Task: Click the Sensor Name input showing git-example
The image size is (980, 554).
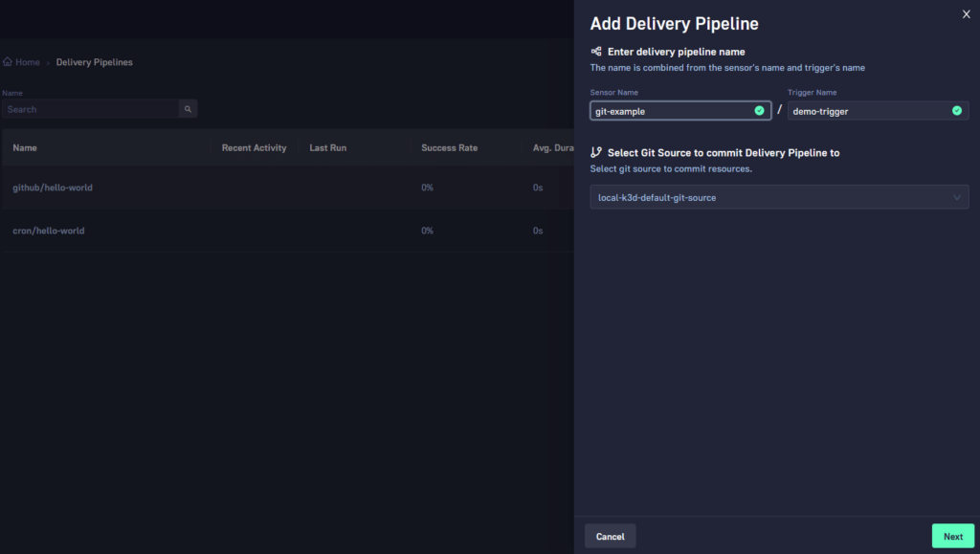Action: coord(670,110)
